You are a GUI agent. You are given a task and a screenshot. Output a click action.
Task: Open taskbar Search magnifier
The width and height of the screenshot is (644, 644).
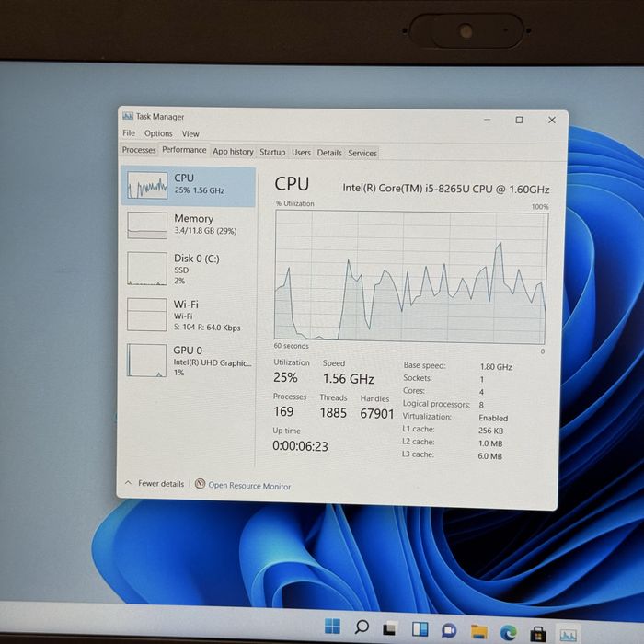click(x=362, y=627)
